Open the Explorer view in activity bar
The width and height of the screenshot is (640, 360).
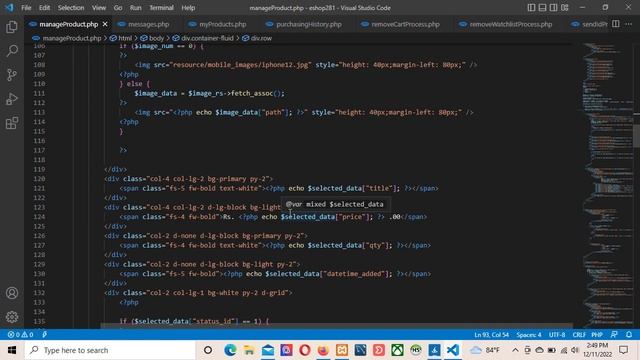(12, 27)
